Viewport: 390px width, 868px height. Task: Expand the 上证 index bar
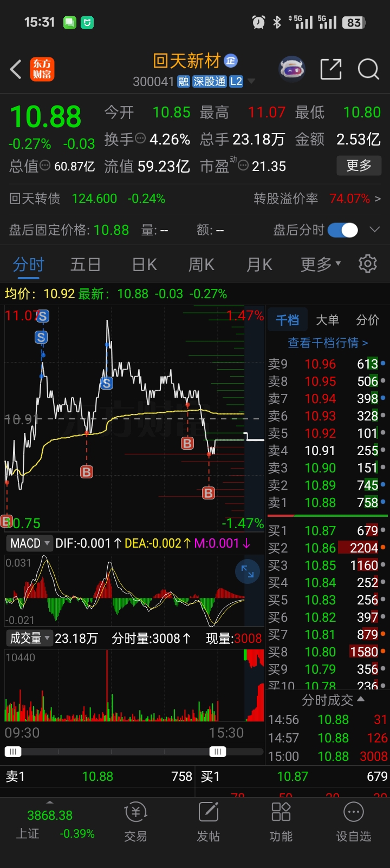(50, 802)
